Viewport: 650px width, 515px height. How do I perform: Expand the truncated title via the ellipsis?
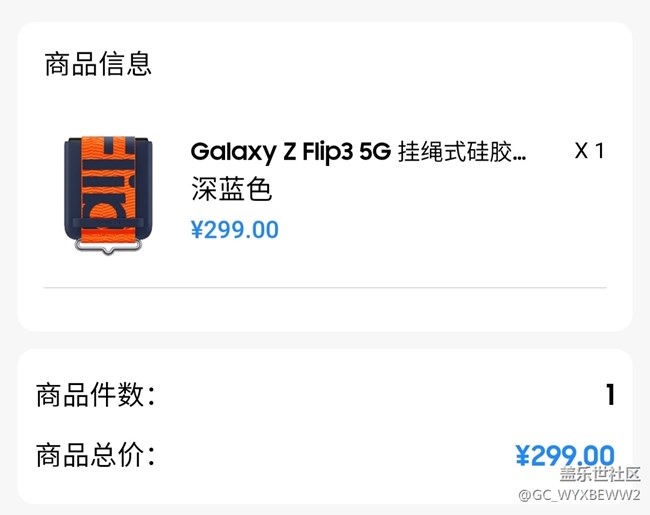(519, 155)
